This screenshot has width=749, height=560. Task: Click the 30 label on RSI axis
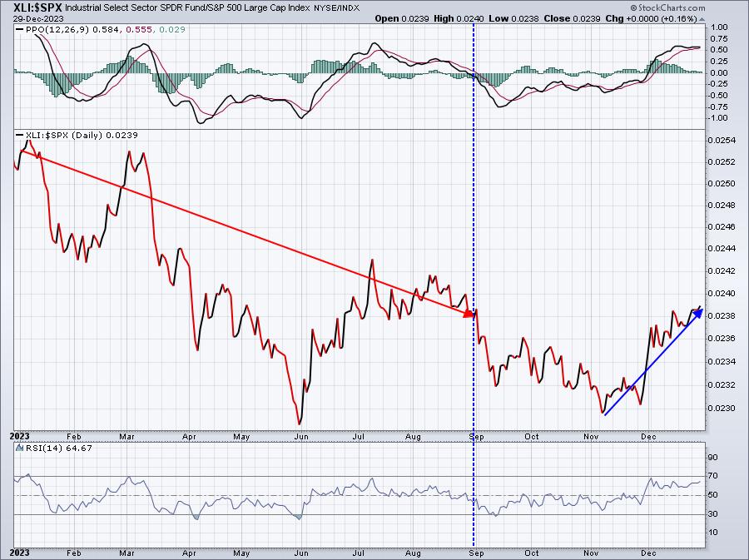712,514
